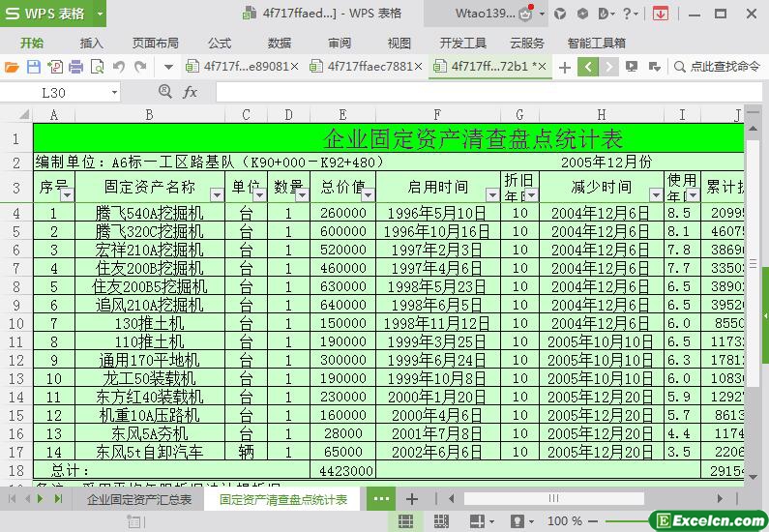Click the hexagon settings icon in title bar
The width and height of the screenshot is (769, 532).
tap(582, 14)
